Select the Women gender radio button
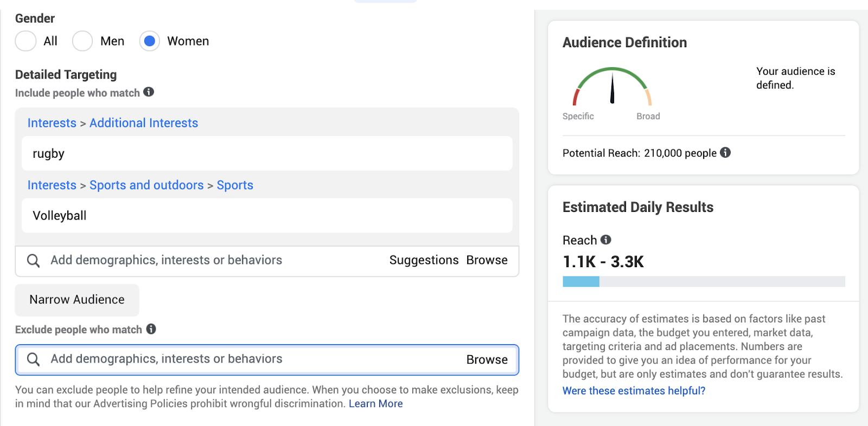This screenshot has height=426, width=868. click(x=150, y=41)
